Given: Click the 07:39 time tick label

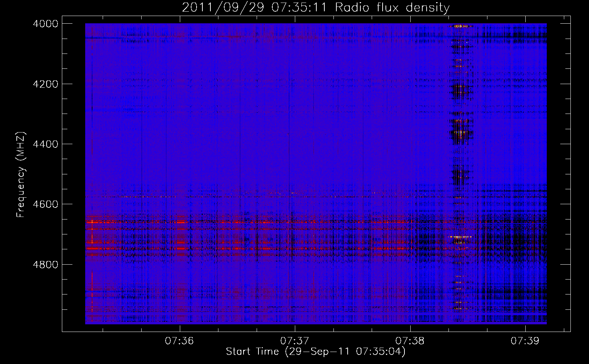Looking at the screenshot, I should pos(525,341).
